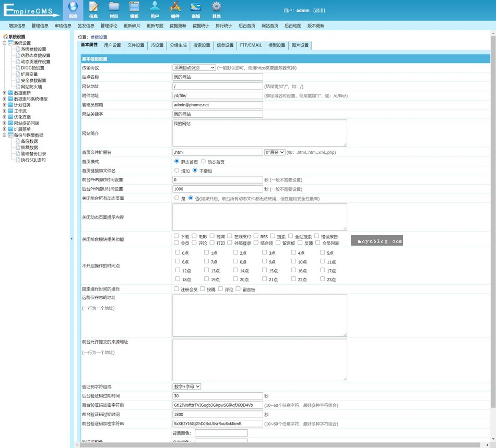The width and height of the screenshot is (496, 448).
Task: Switch to the FTP/EMAIL tab
Action: (x=251, y=45)
